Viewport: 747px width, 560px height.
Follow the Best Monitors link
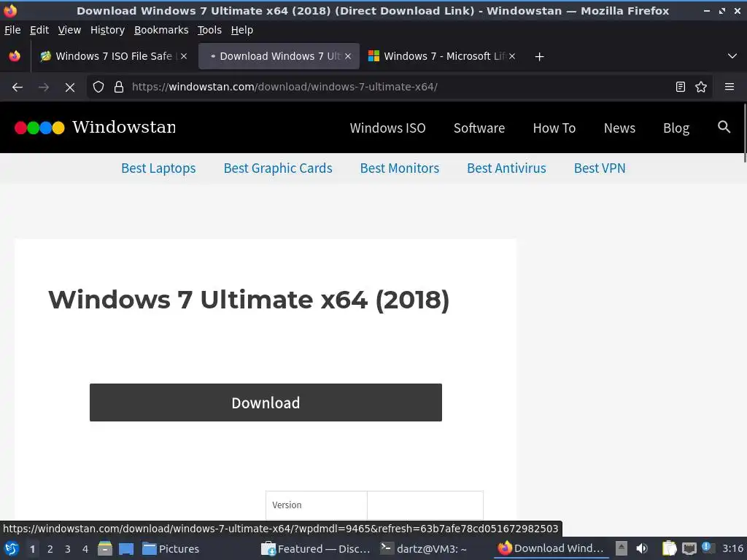(x=399, y=168)
